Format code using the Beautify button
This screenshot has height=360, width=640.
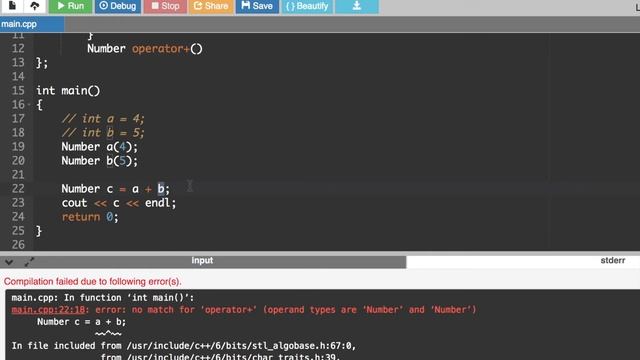(307, 6)
